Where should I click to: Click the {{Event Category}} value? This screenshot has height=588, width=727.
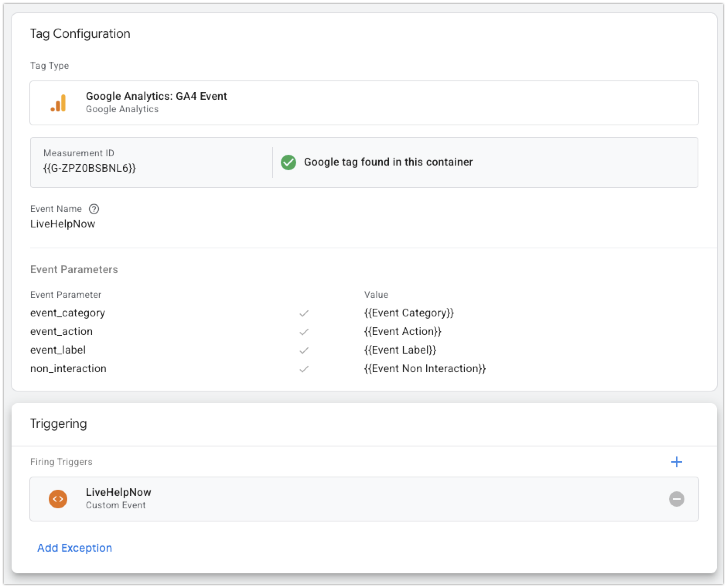tap(409, 313)
